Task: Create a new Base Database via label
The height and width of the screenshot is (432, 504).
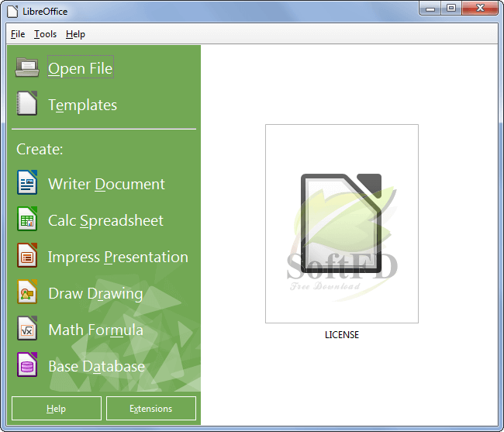Action: click(x=96, y=366)
